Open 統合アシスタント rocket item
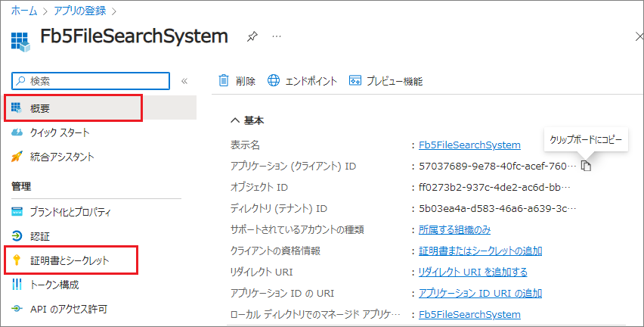Image resolution: width=644 pixels, height=327 pixels. point(62,157)
